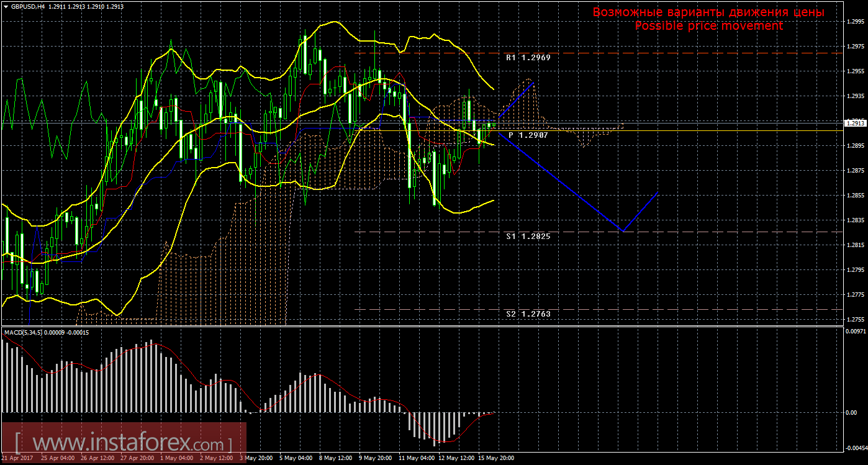
Task: Click the 'Possible price movement' caption
Action: (708, 26)
